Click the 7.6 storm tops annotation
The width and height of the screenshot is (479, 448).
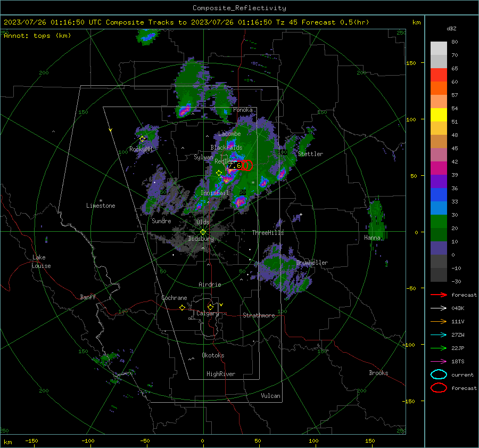click(x=235, y=166)
